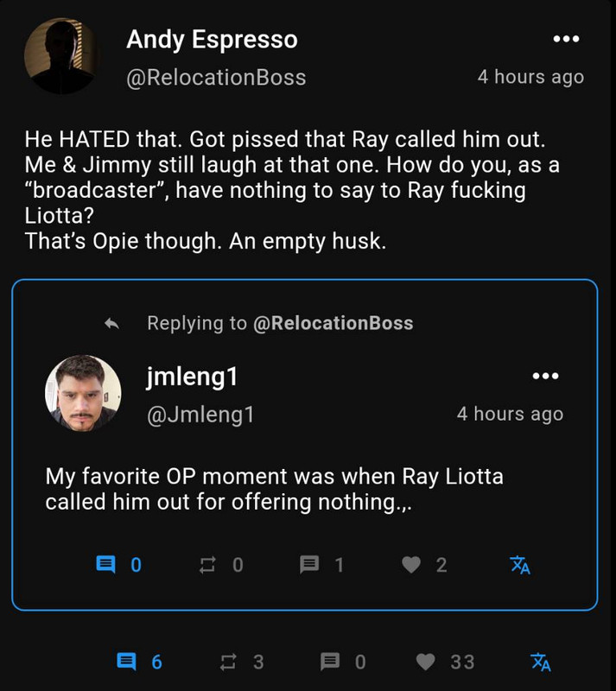The width and height of the screenshot is (616, 691).
Task: Click the @RelocationBoss handle under Andy Espresso
Action: [216, 77]
